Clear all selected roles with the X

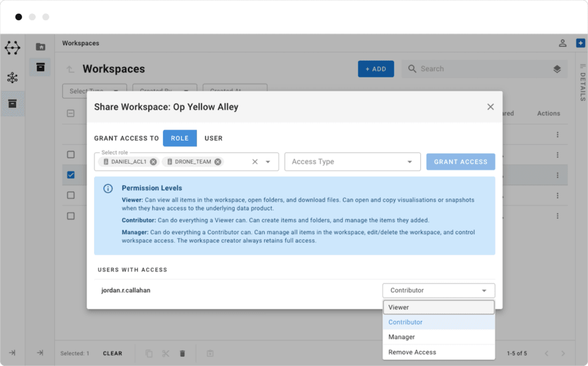pyautogui.click(x=255, y=162)
